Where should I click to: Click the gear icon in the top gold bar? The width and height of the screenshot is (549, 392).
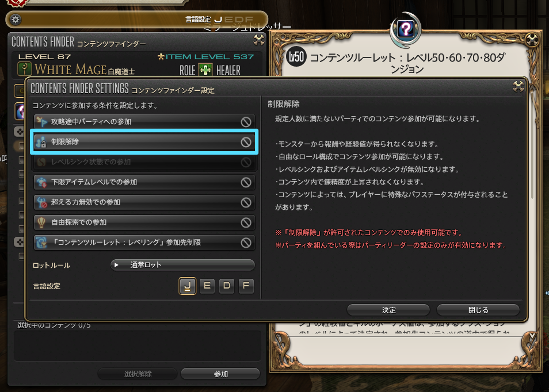pos(16,19)
